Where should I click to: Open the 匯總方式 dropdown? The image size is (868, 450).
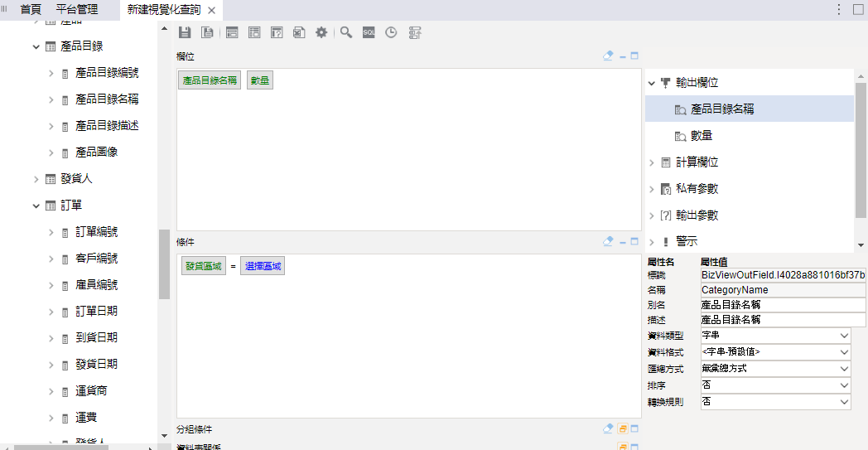coord(774,369)
